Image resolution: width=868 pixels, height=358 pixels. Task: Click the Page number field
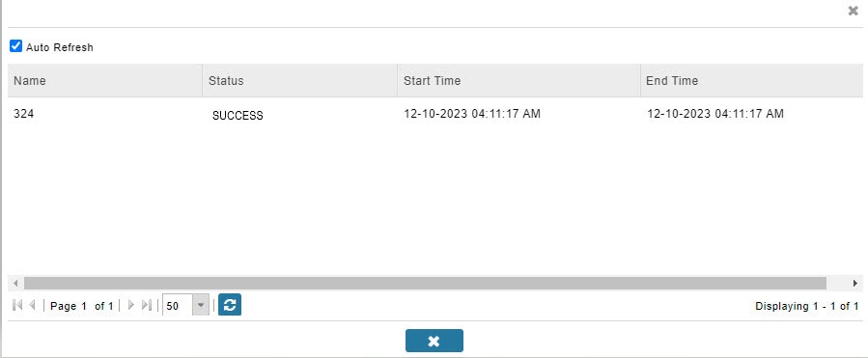(x=84, y=306)
